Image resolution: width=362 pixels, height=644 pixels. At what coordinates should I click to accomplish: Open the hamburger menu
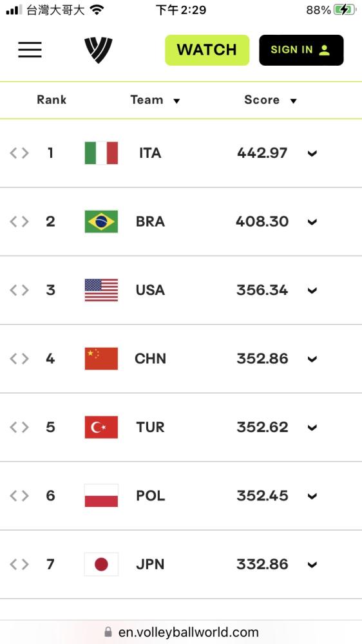30,50
